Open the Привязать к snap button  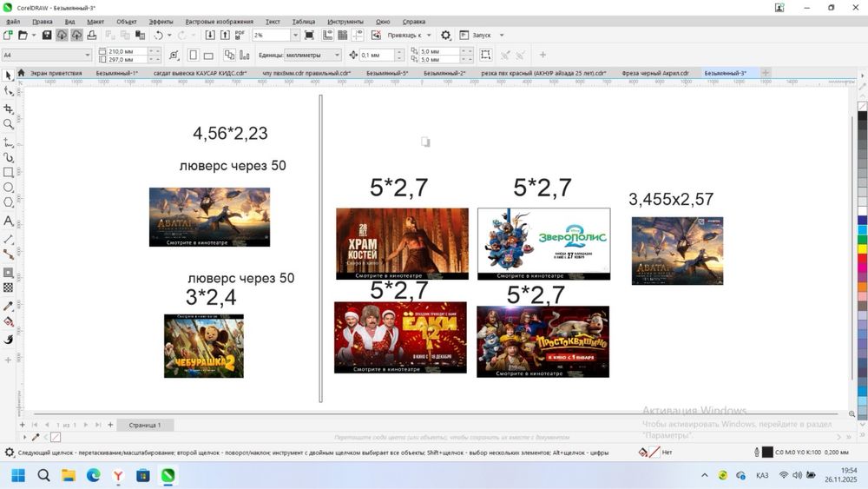[x=404, y=36]
